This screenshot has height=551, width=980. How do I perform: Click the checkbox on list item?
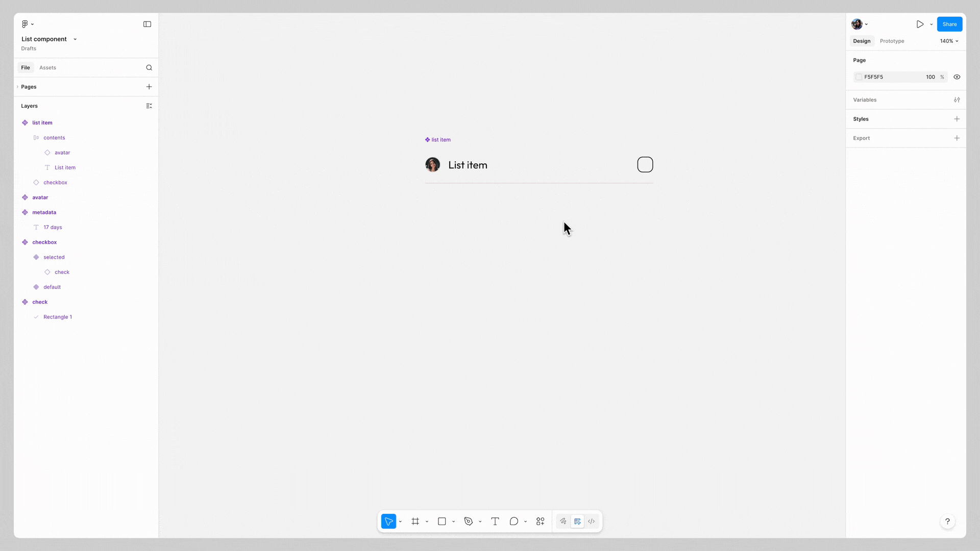(645, 165)
